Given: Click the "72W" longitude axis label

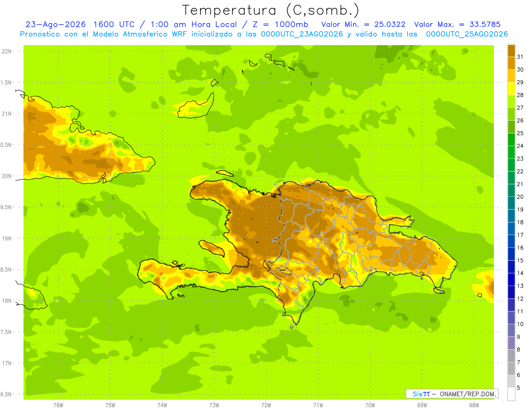Looking at the screenshot, I should pyautogui.click(x=266, y=405).
